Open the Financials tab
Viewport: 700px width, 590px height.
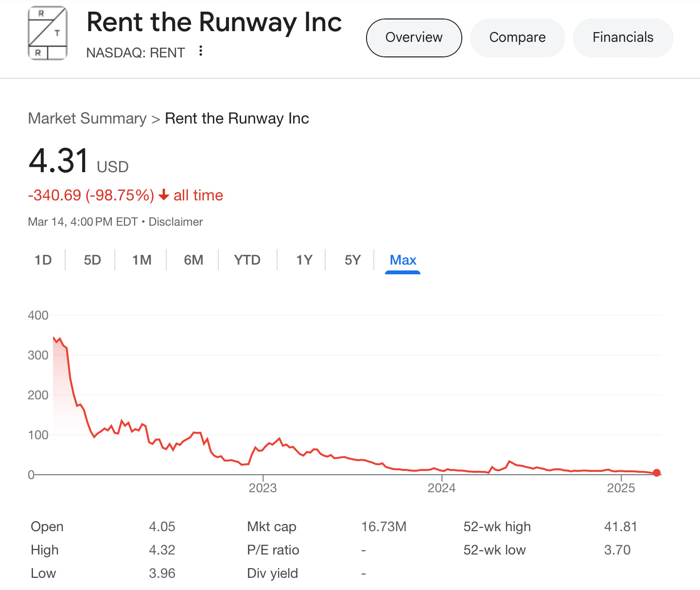623,37
